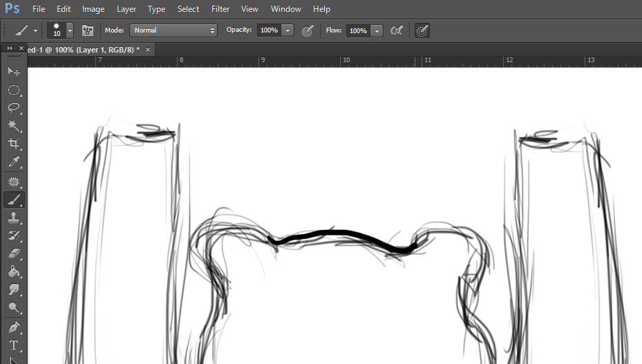This screenshot has width=642, height=364.
Task: Select the Clone Stamp tool
Action: click(x=13, y=218)
